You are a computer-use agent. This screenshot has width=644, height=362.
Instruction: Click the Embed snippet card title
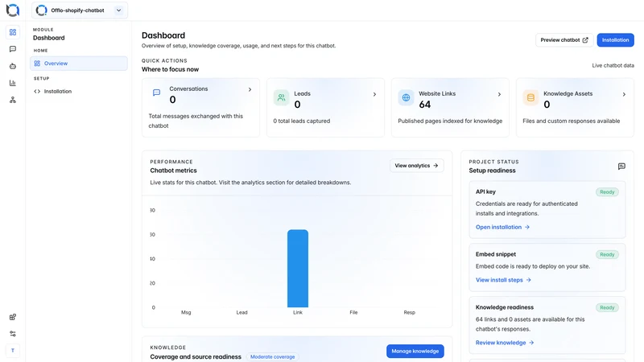click(496, 254)
